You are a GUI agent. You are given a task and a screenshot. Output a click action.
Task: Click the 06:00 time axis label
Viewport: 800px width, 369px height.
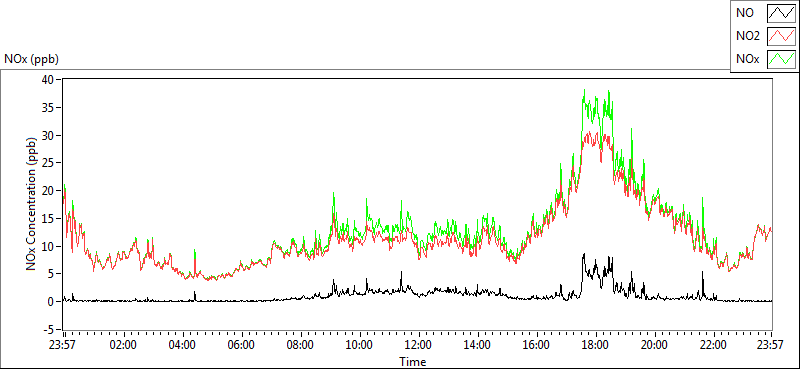241,345
